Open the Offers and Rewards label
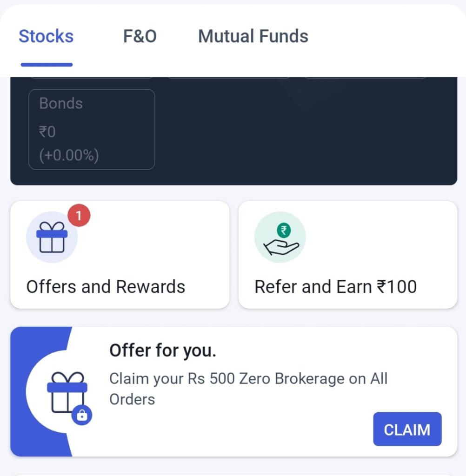This screenshot has height=476, width=466. pos(106,287)
